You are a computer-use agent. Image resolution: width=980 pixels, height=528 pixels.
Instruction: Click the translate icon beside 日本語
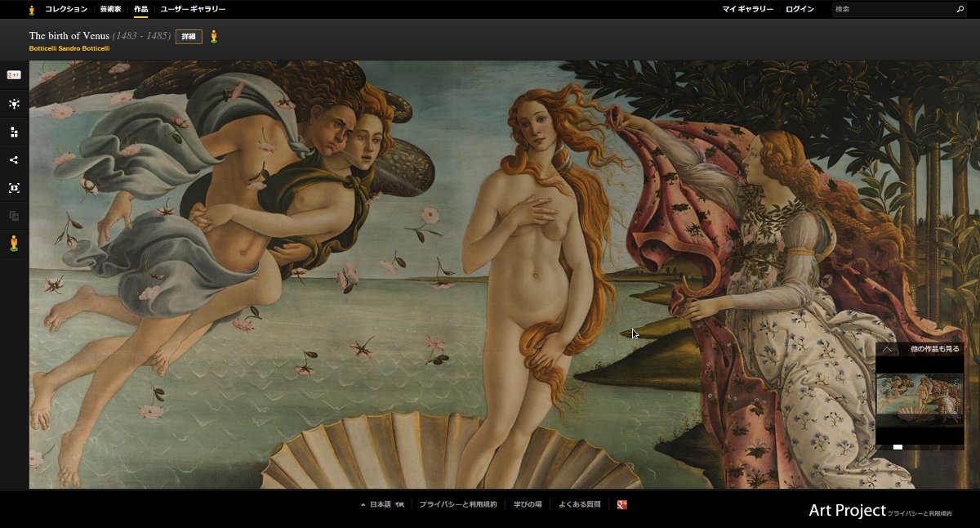pos(399,504)
